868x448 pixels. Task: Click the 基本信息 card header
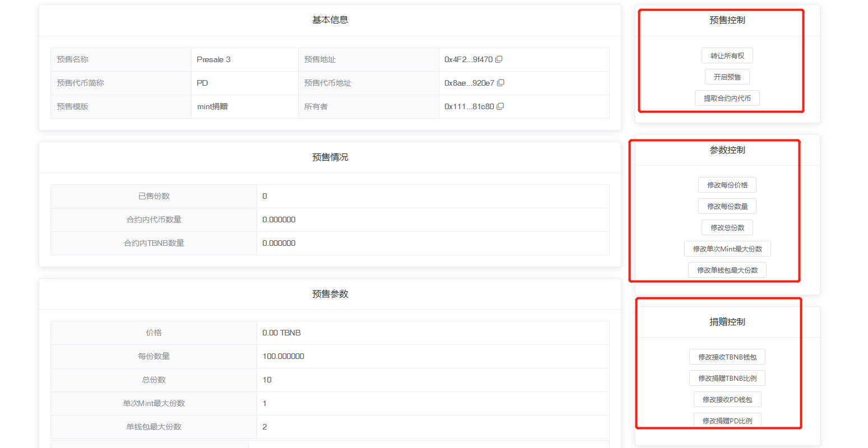[330, 20]
